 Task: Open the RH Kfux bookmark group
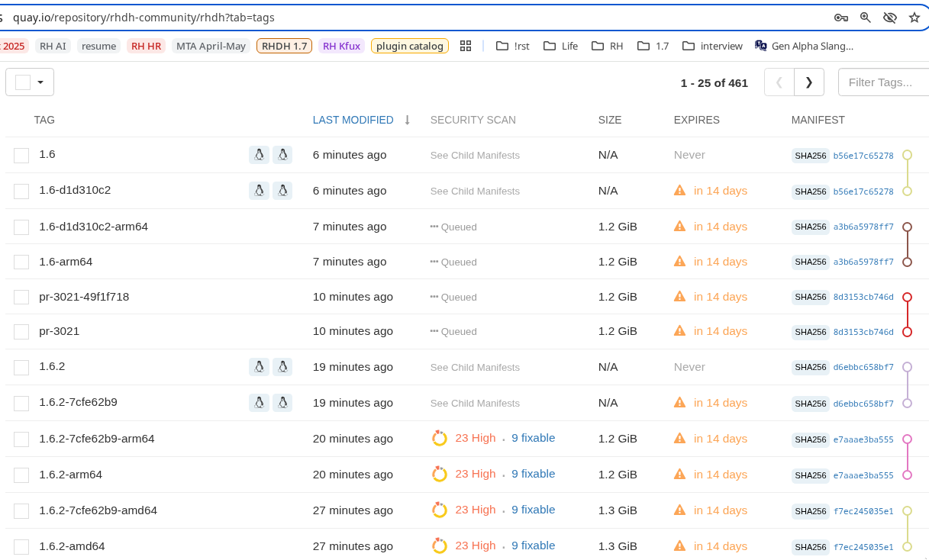[x=342, y=46]
